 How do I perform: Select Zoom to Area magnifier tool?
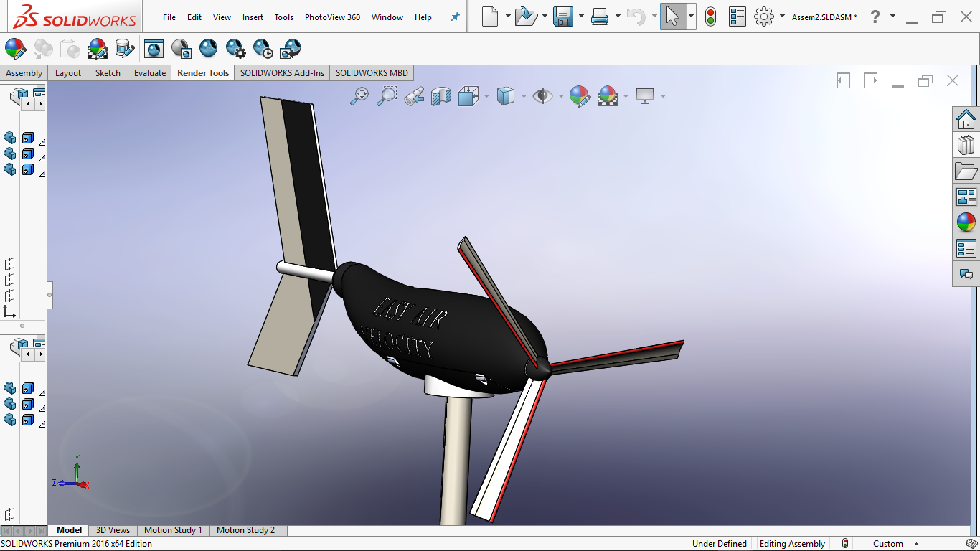click(387, 95)
